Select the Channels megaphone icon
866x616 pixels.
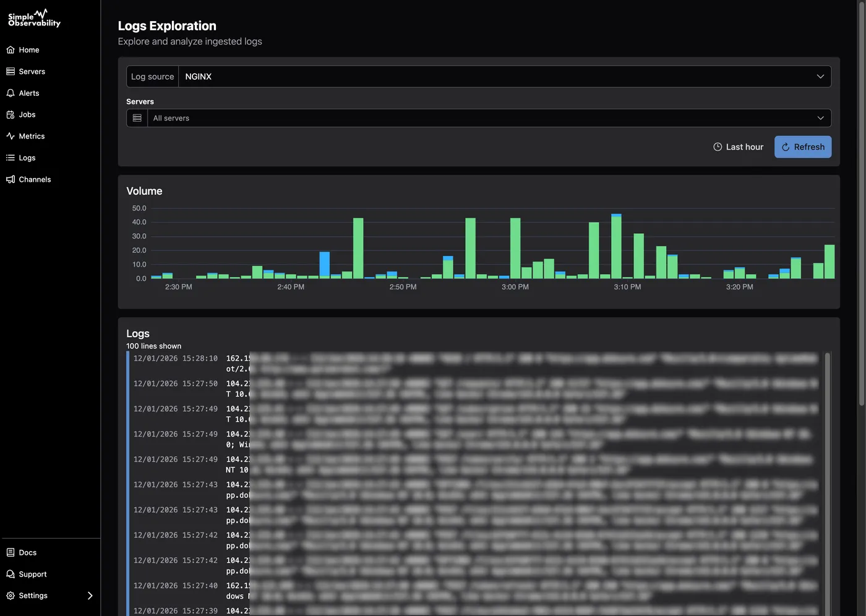click(10, 179)
